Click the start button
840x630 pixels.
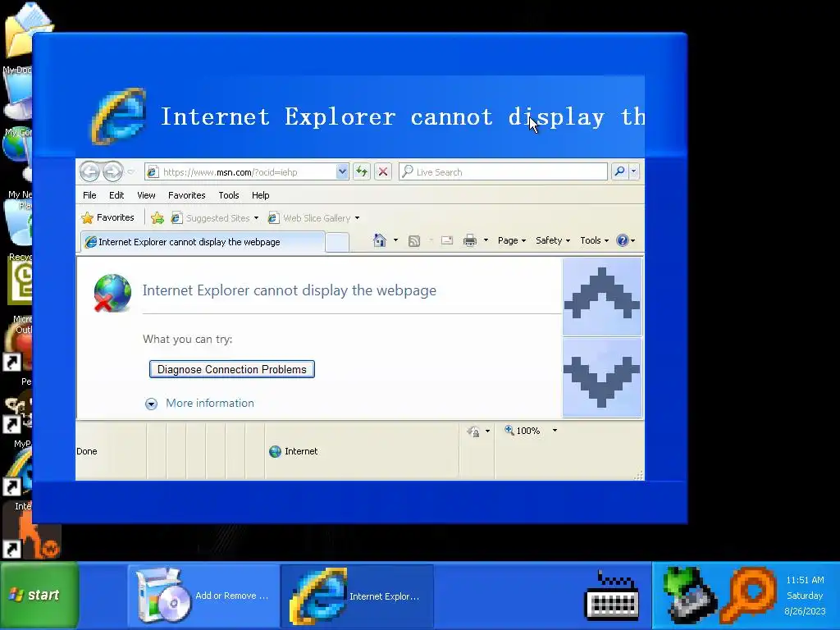39,595
